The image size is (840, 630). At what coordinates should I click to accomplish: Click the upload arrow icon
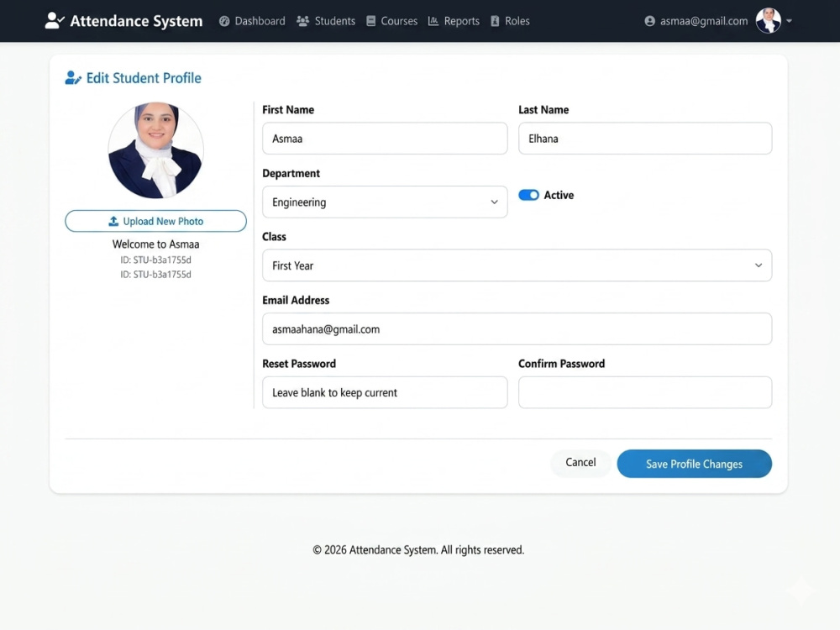pyautogui.click(x=113, y=221)
